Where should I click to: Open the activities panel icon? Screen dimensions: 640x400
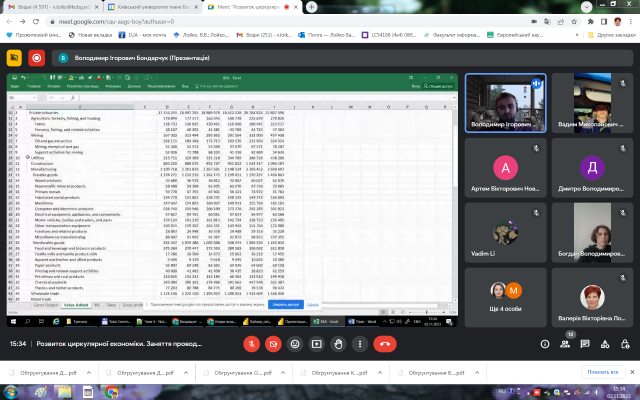605,342
